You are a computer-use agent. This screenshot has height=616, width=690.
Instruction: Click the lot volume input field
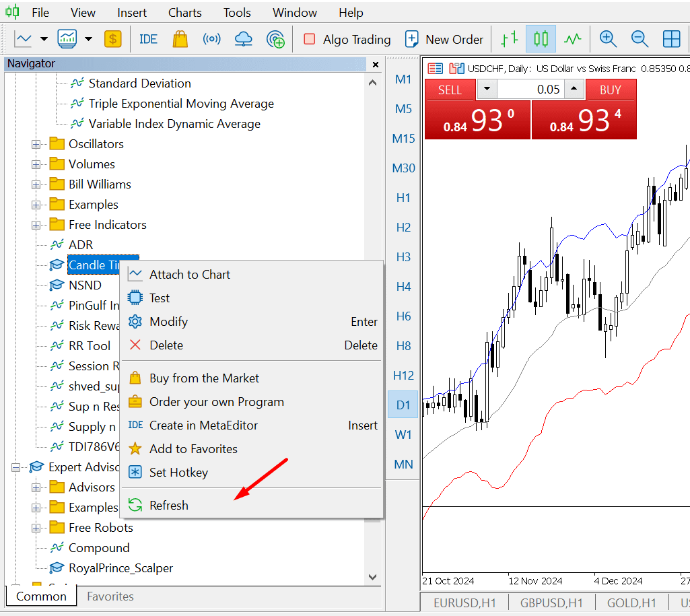(530, 90)
